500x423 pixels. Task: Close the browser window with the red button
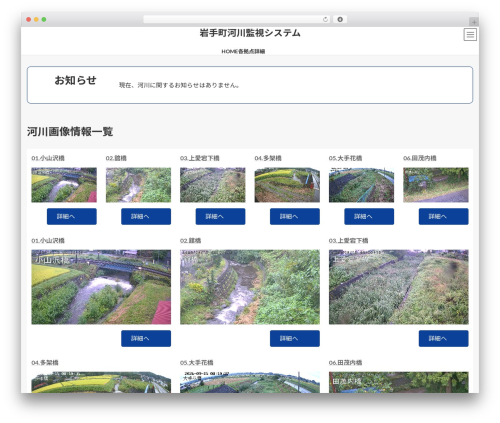pos(29,20)
